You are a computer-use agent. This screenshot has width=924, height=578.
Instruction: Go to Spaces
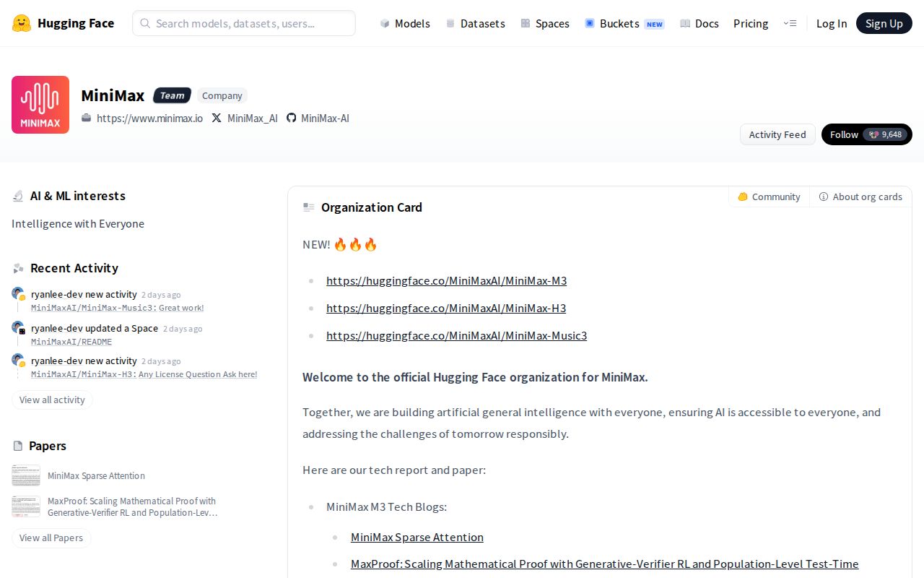(x=545, y=23)
